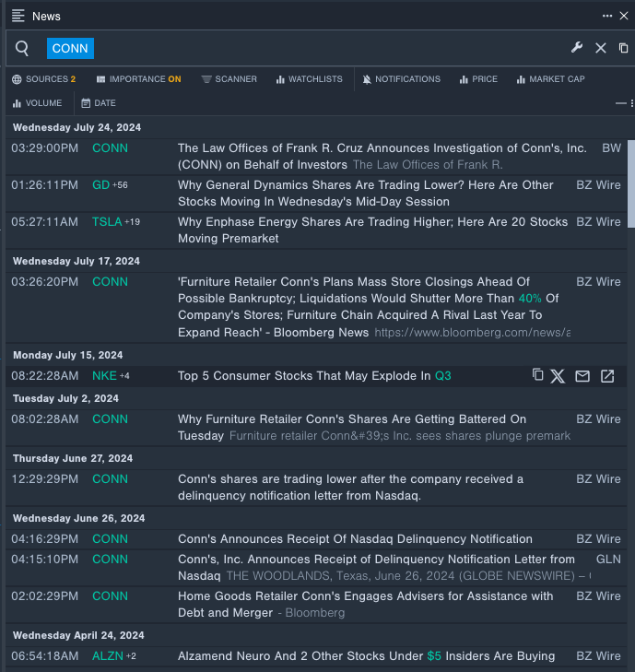This screenshot has height=672, width=635.
Task: Click the 40% highlighted value
Action: pos(530,299)
